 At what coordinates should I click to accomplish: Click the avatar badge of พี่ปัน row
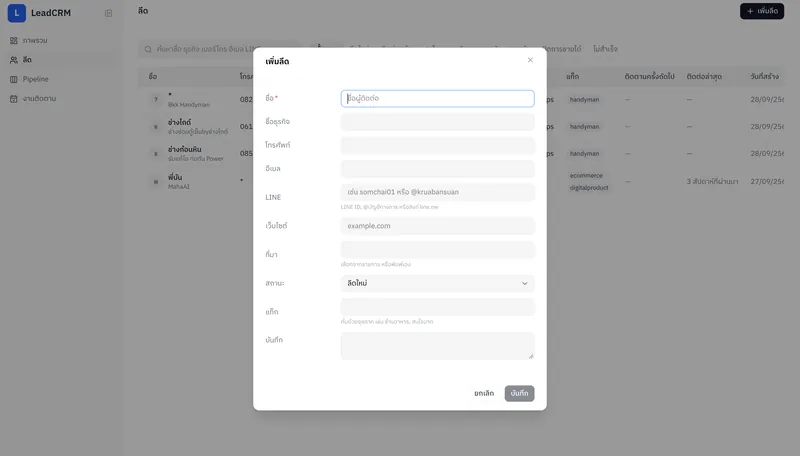pyautogui.click(x=156, y=182)
